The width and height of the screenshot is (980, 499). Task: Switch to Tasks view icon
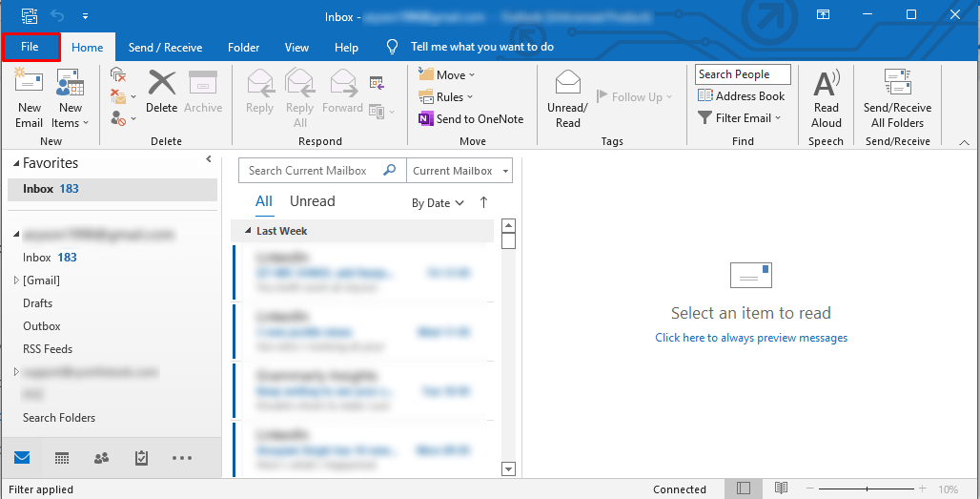point(141,458)
